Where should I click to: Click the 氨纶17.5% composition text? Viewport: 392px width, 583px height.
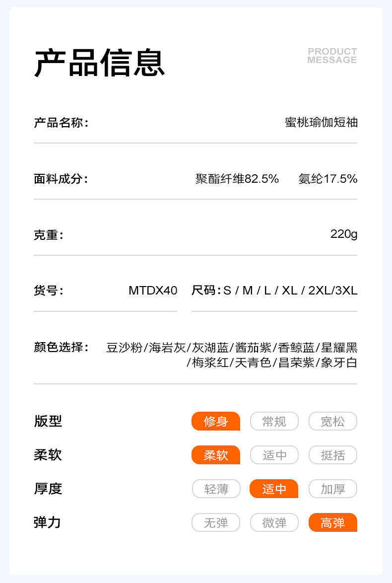(328, 179)
